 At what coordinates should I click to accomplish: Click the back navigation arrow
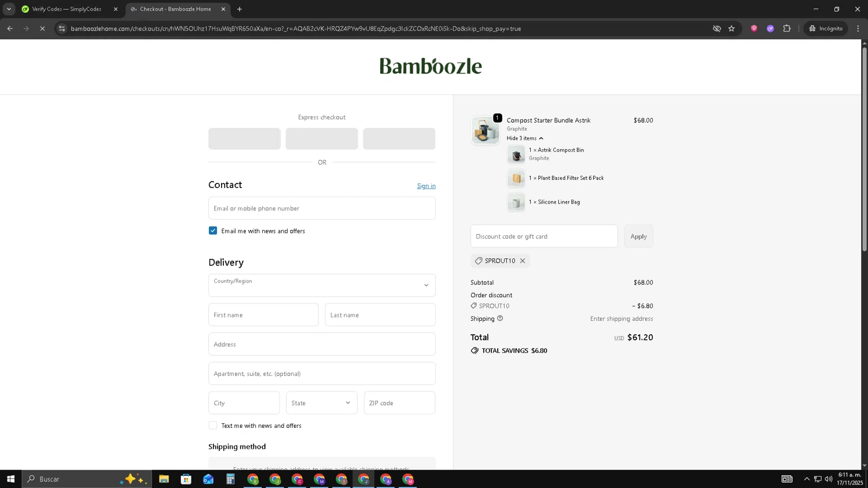(10, 28)
